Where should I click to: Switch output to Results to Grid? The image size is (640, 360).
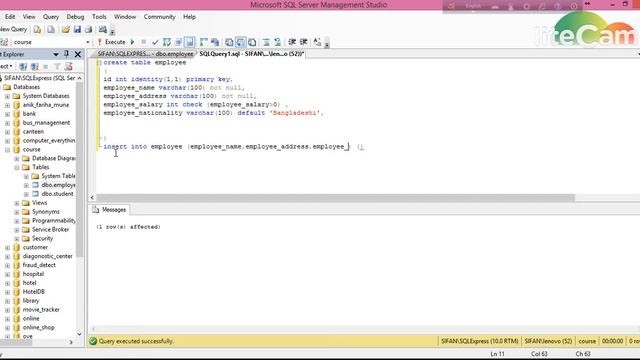pyautogui.click(x=241, y=42)
